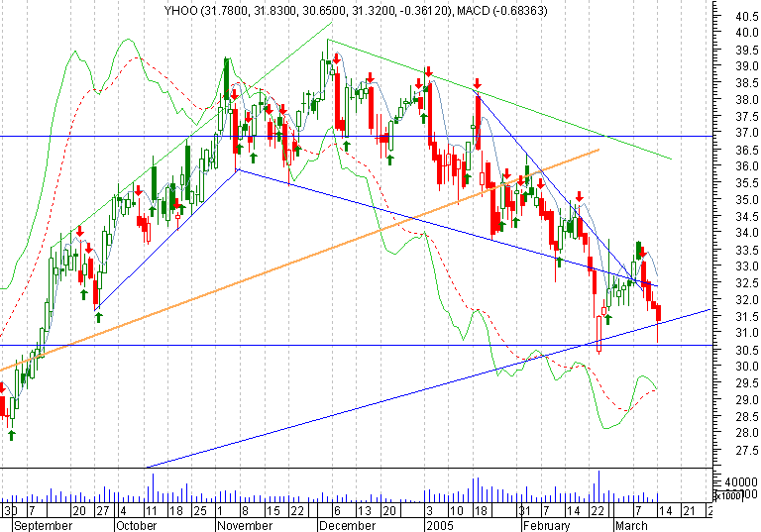Click the 31.0 price axis label

coord(746,333)
